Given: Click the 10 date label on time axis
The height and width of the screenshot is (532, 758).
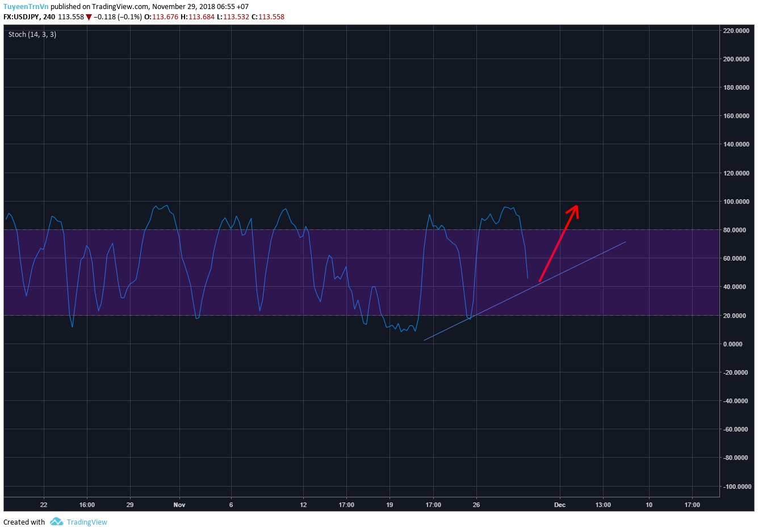Looking at the screenshot, I should [x=649, y=505].
